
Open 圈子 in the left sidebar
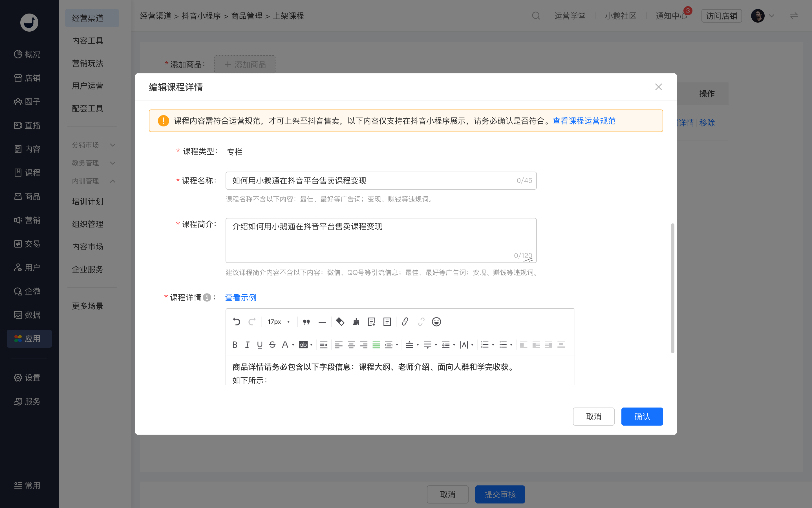(27, 102)
